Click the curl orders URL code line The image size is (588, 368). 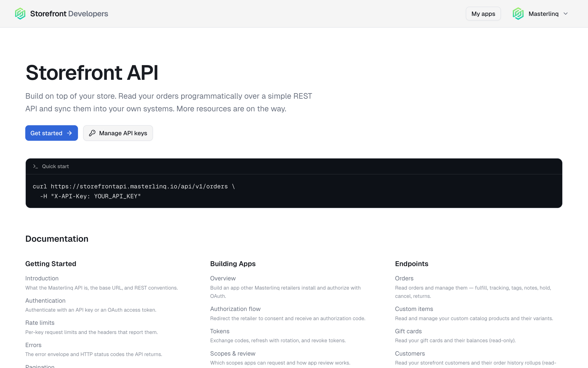tap(134, 186)
